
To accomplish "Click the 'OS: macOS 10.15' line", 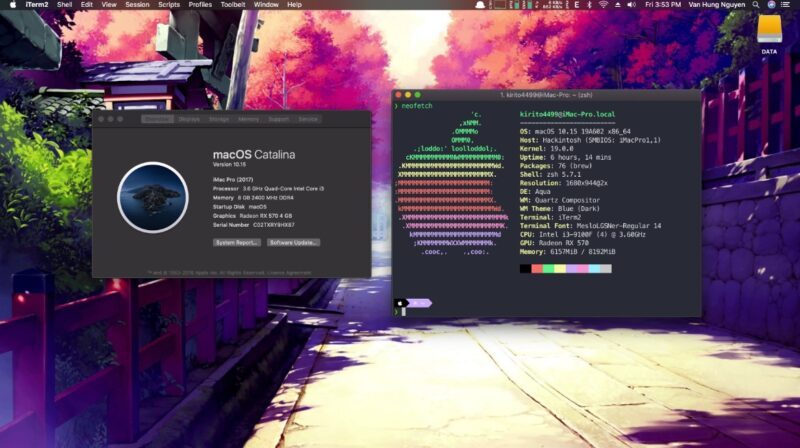I will 575,132.
